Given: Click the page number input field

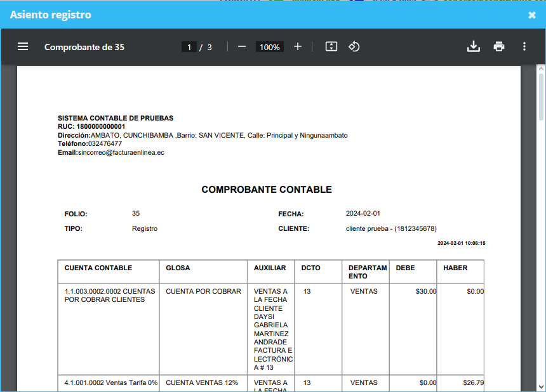Looking at the screenshot, I should (189, 47).
